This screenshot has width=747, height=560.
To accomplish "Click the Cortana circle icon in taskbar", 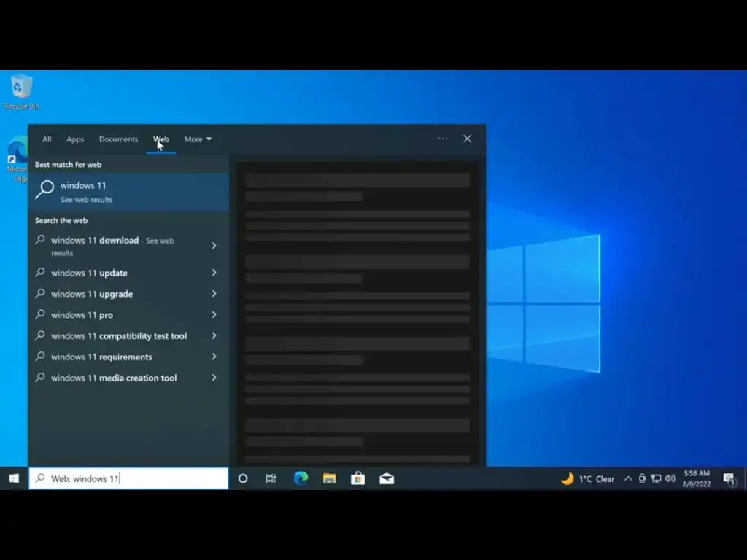I will tap(243, 478).
